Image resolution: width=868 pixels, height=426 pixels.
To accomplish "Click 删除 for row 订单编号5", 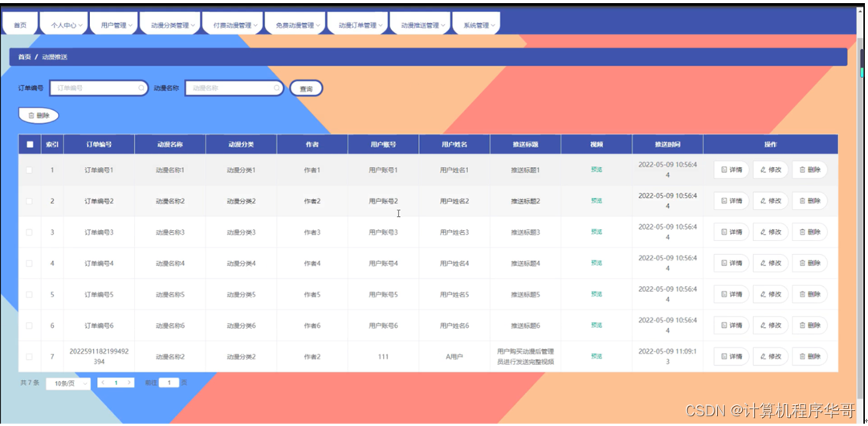I will (810, 294).
